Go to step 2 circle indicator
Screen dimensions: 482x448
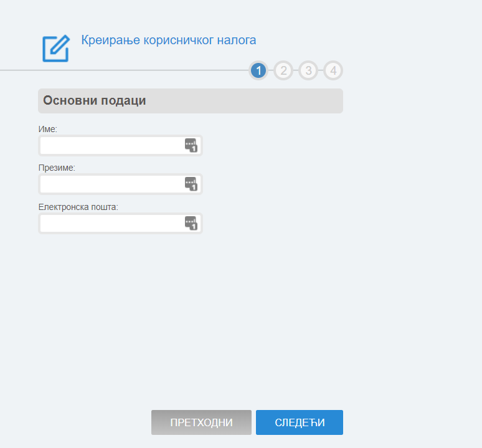point(283,70)
